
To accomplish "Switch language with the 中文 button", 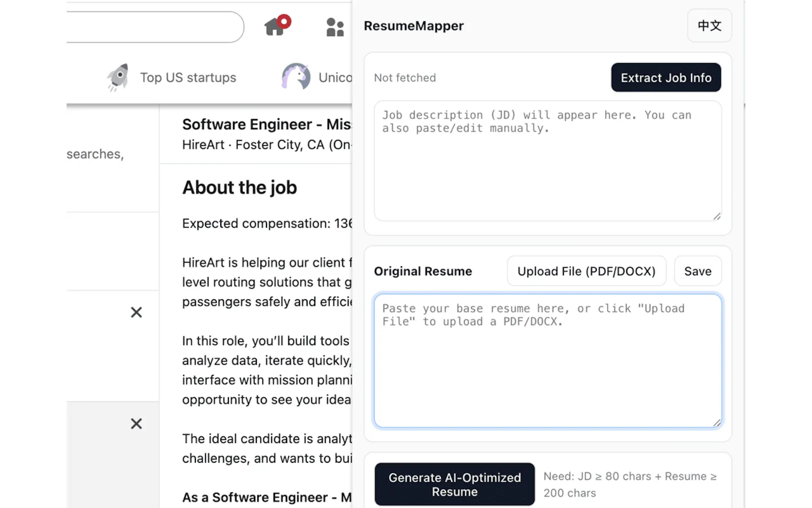I will click(x=709, y=25).
